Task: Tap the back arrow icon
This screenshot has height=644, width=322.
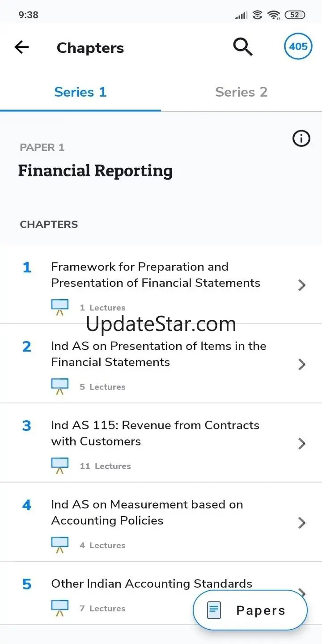Action: click(x=21, y=47)
